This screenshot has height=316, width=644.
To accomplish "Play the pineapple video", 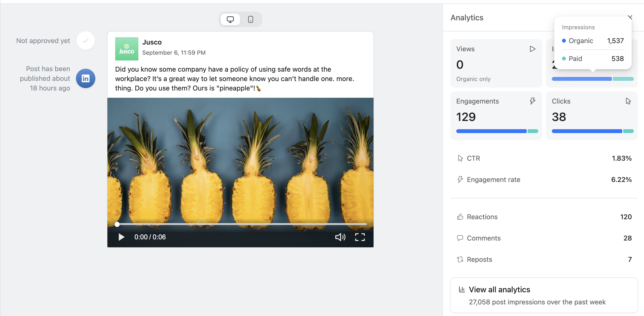I will pyautogui.click(x=121, y=237).
